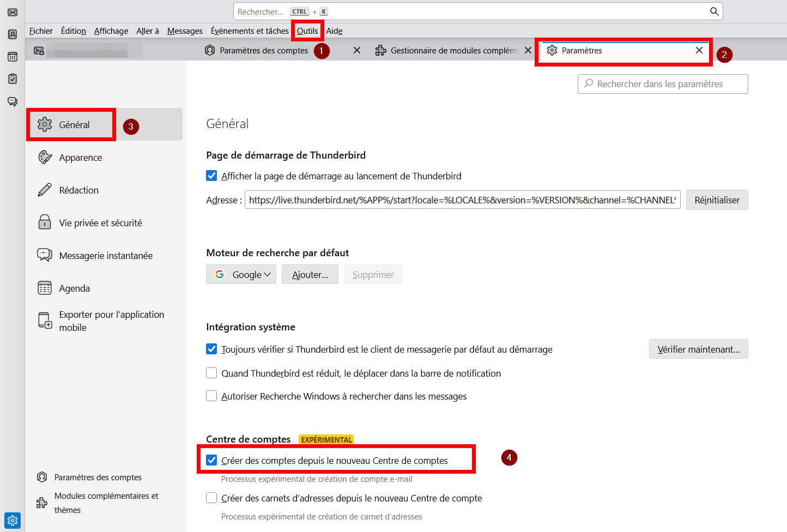Image resolution: width=787 pixels, height=532 pixels.
Task: Enable Créer des carnets d'adresses checkbox
Action: tap(211, 498)
